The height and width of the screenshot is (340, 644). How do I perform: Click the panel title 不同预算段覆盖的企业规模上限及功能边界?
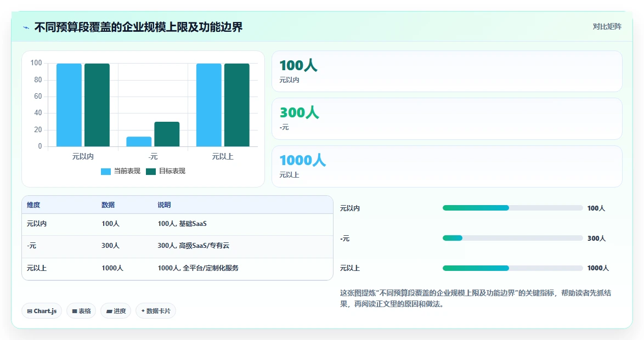pos(138,27)
